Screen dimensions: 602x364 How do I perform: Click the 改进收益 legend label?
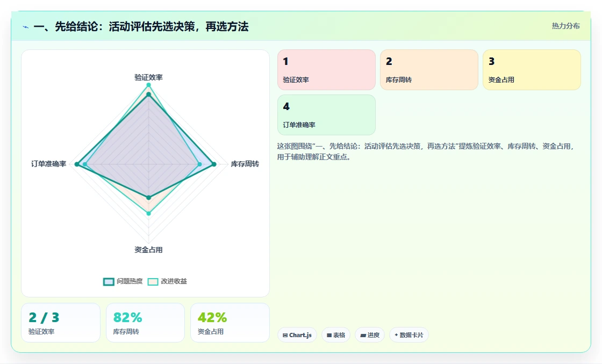pyautogui.click(x=174, y=281)
